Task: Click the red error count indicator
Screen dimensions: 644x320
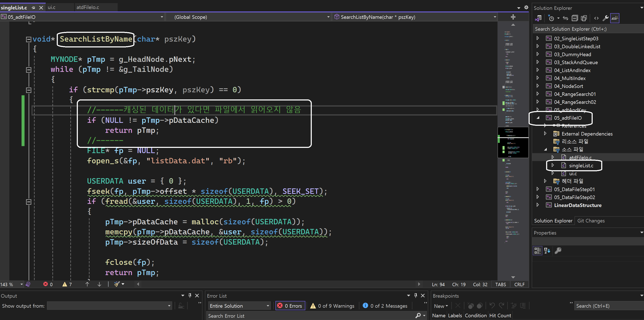Action: [x=48, y=284]
